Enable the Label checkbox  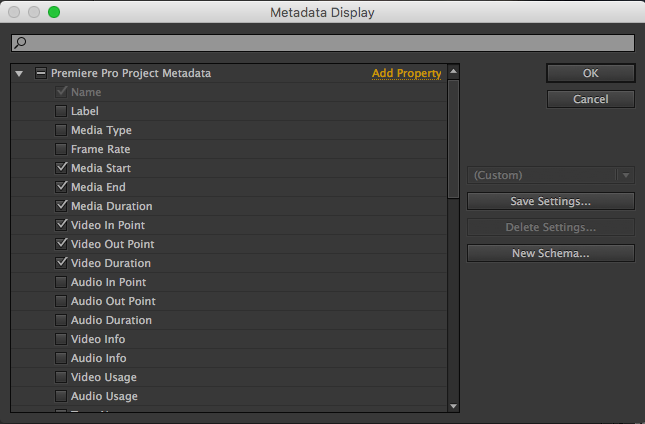pos(61,111)
